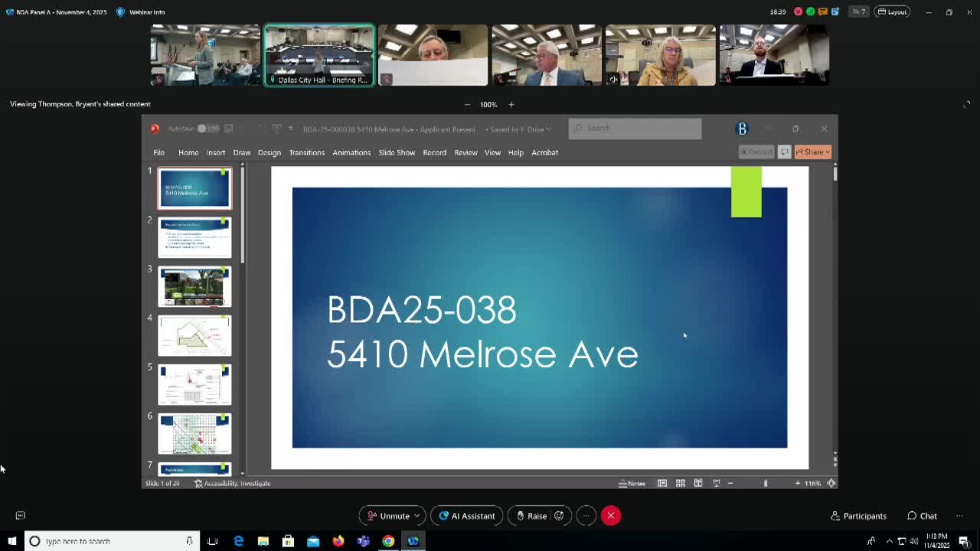The image size is (980, 551).
Task: Open the reactions emoji icon next to Raise
Action: click(559, 515)
